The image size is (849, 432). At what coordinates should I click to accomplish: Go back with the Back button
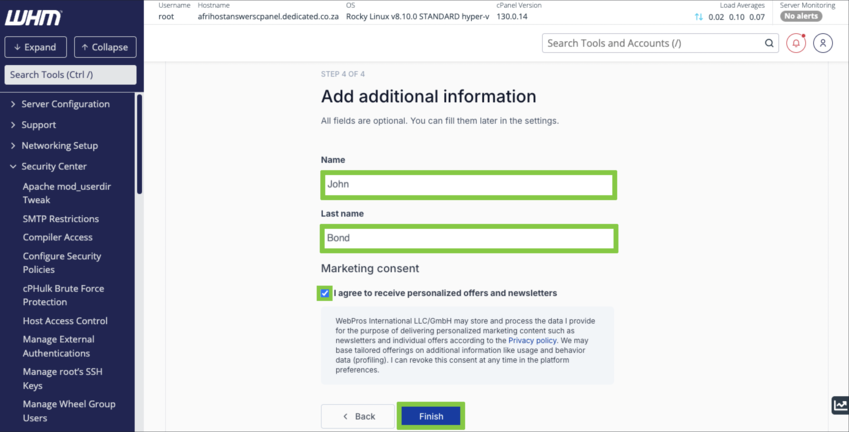pyautogui.click(x=357, y=416)
